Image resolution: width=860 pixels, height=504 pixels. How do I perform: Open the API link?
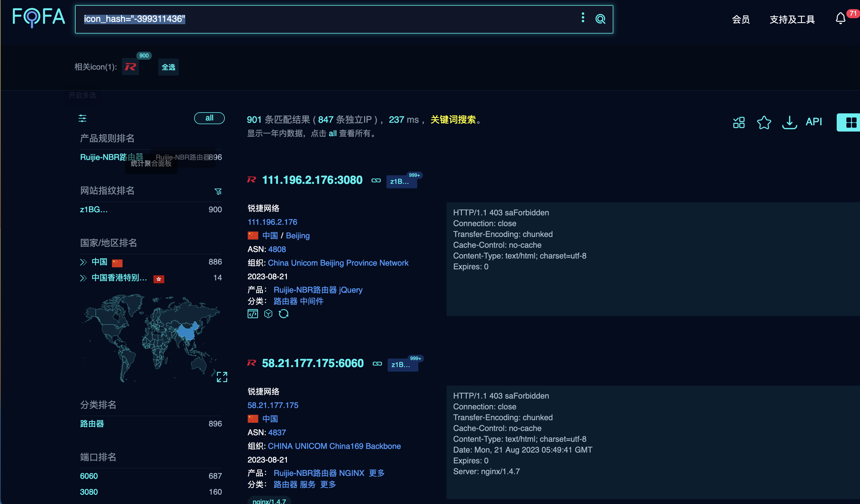click(814, 122)
